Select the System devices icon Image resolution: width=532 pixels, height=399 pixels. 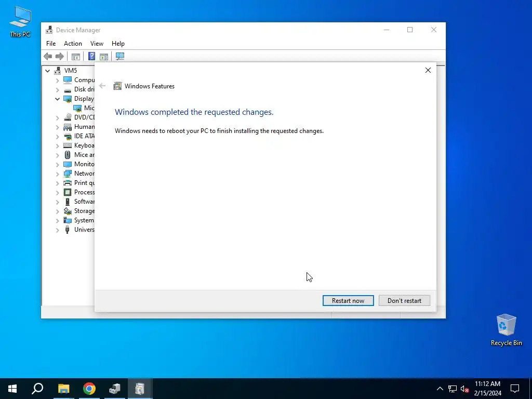click(68, 220)
